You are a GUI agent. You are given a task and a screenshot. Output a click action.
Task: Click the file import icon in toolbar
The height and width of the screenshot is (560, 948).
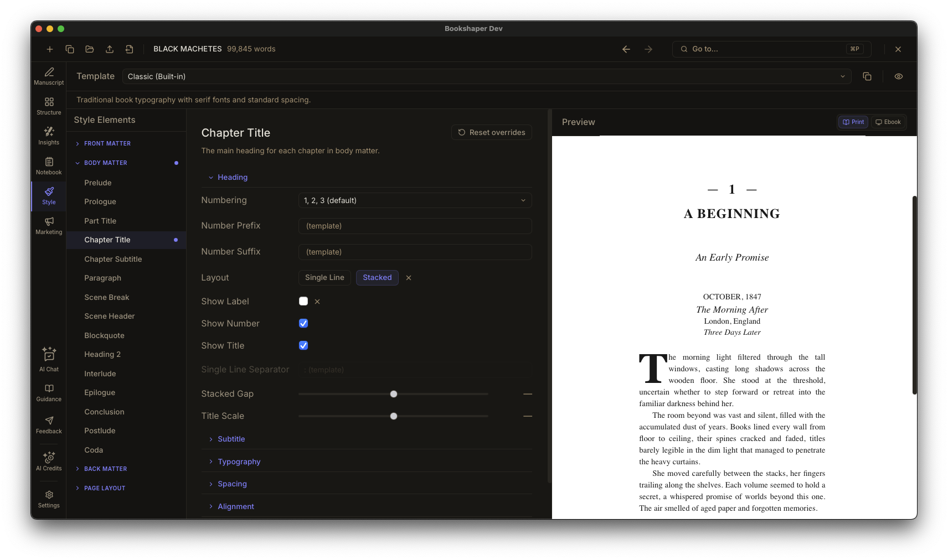pos(130,49)
